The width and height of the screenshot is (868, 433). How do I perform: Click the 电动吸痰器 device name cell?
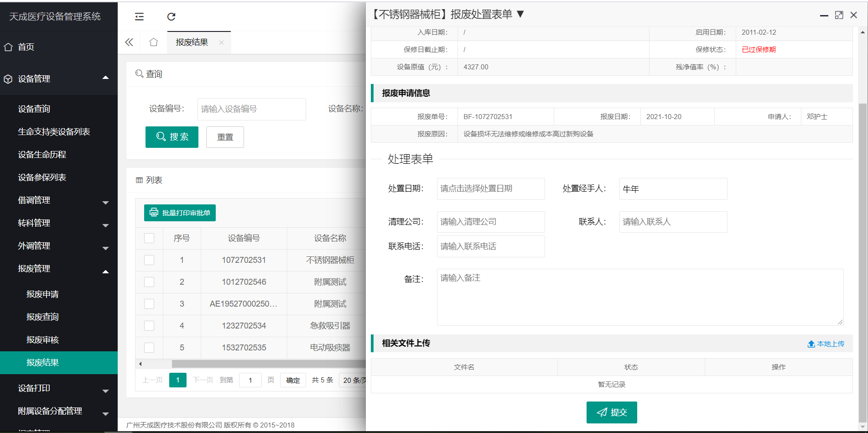click(x=330, y=348)
